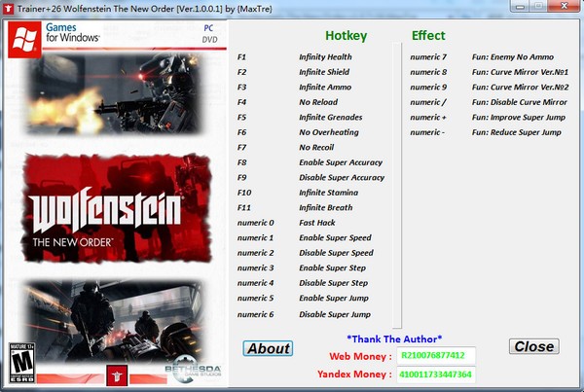Click the 'Disable Super Accuracy' text
This screenshot has width=584, height=392.
(x=342, y=178)
